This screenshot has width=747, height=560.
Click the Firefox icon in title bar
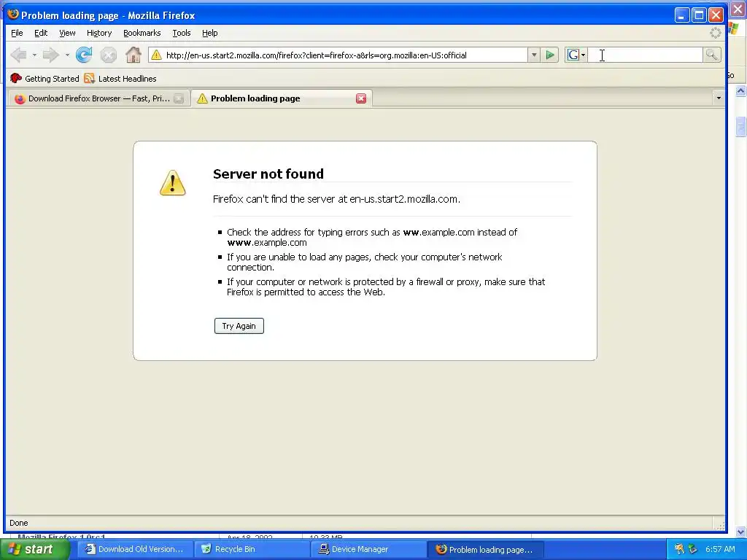click(x=13, y=15)
